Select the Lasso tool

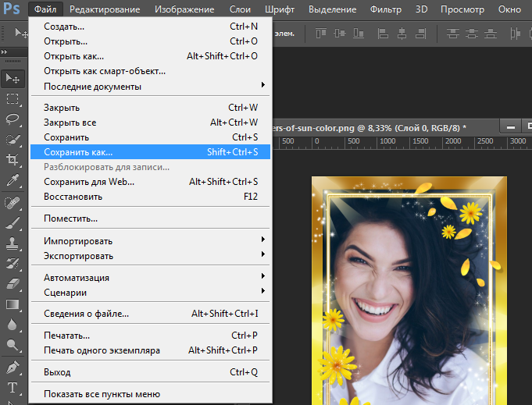coord(13,119)
